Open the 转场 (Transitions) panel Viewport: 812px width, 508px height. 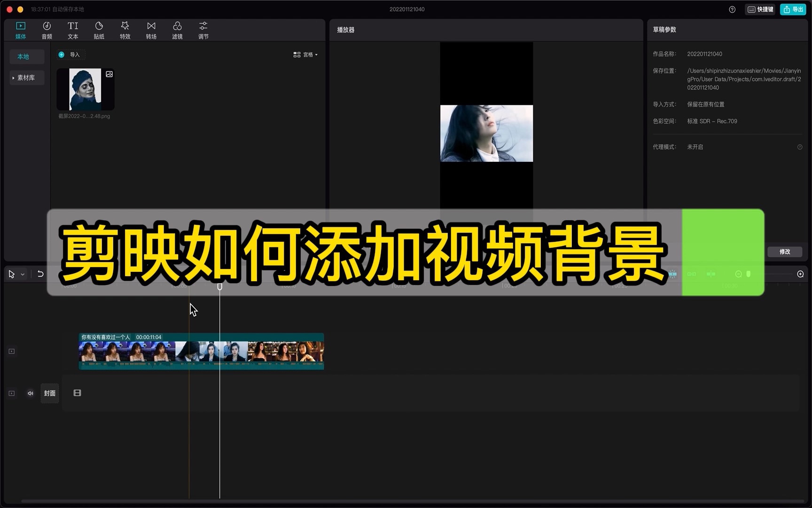[x=151, y=30]
